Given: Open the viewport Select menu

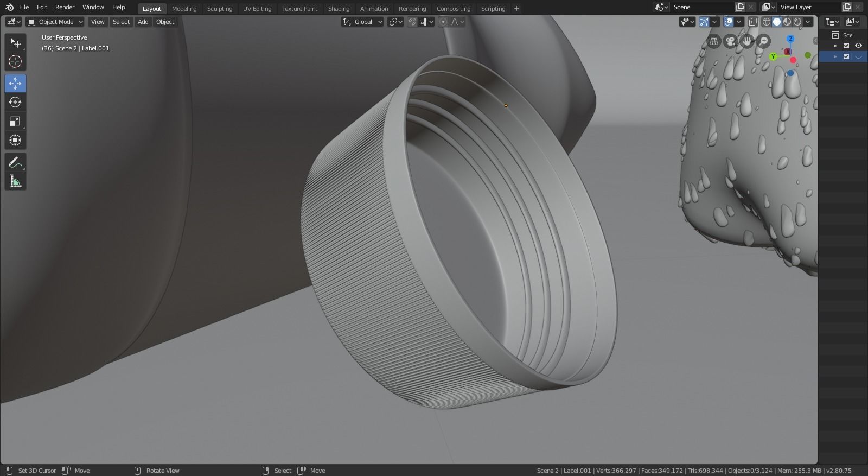Looking at the screenshot, I should click(x=121, y=22).
